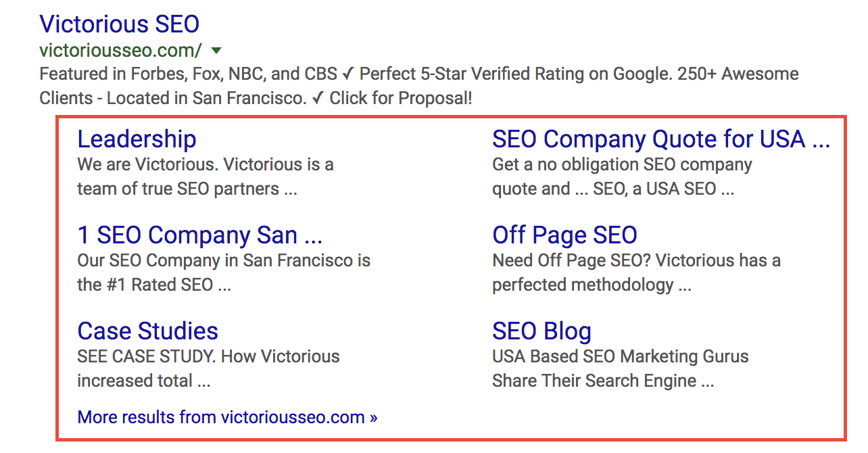This screenshot has height=453, width=868.
Task: Expand the green arrow beside the URL
Action: point(216,50)
